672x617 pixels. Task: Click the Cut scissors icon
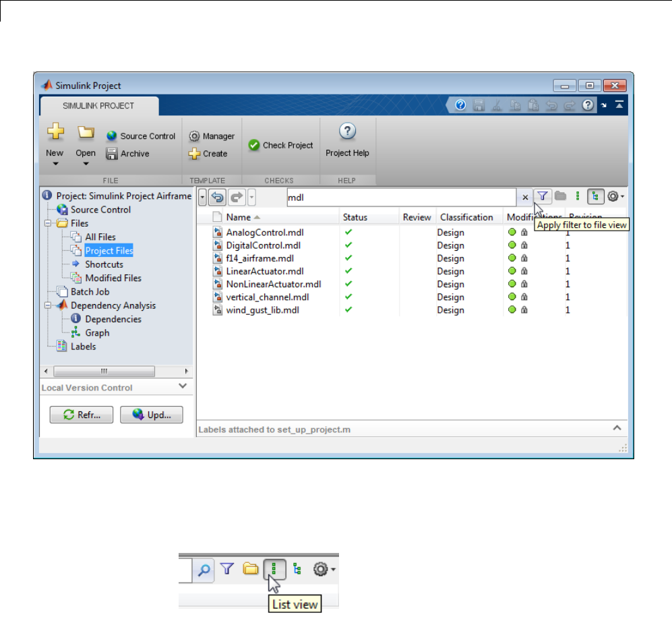(497, 105)
